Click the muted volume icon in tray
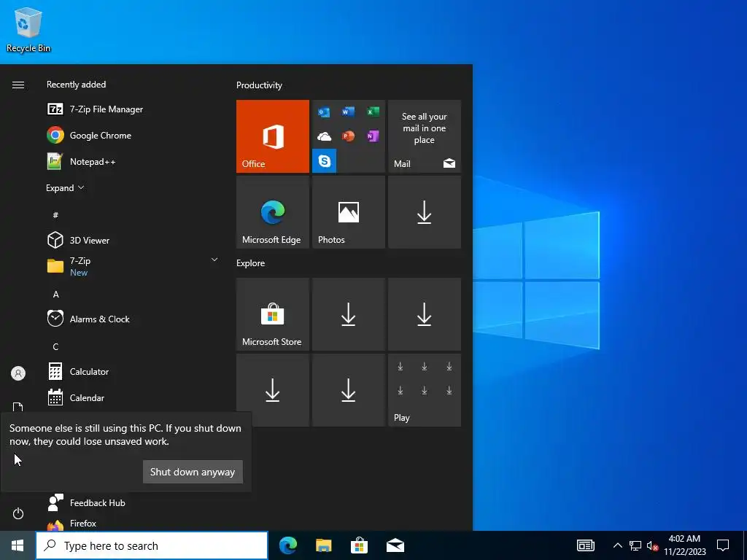Viewport: 747px width, 560px height. click(652, 545)
